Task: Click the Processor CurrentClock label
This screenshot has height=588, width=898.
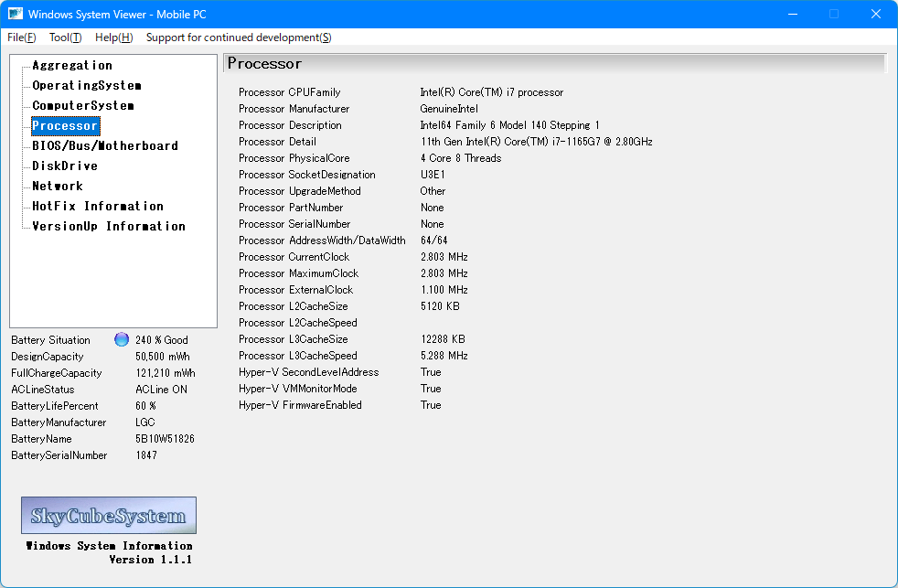Action: pos(294,257)
